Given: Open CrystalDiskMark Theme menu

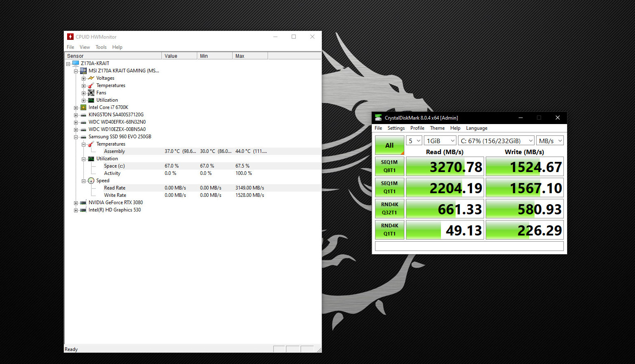Looking at the screenshot, I should pos(437,128).
